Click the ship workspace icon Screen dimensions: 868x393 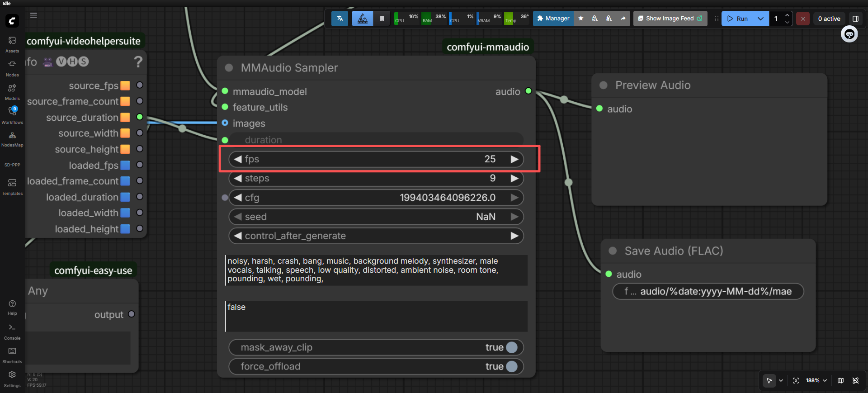[363, 19]
